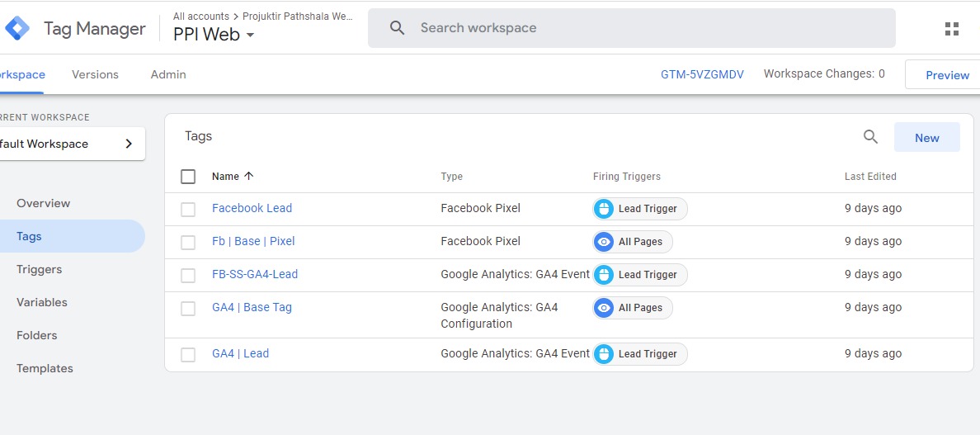Open Templates in the sidebar
Image resolution: width=980 pixels, height=435 pixels.
(45, 369)
